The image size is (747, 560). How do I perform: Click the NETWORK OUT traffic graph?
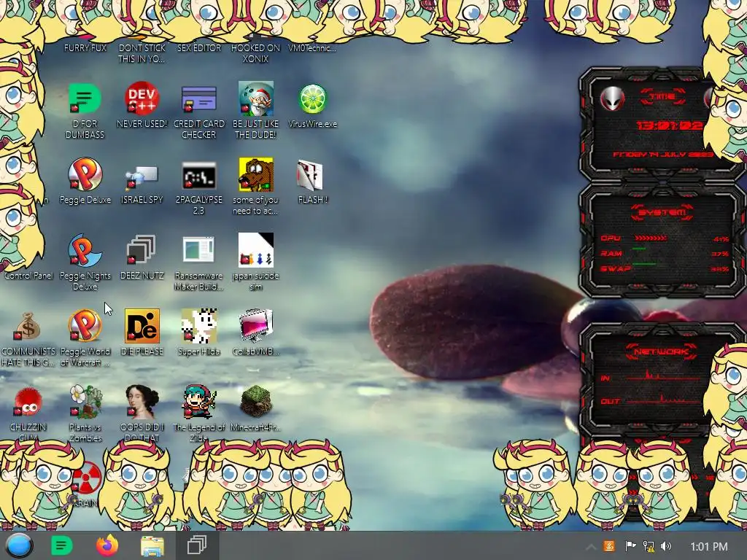662,399
